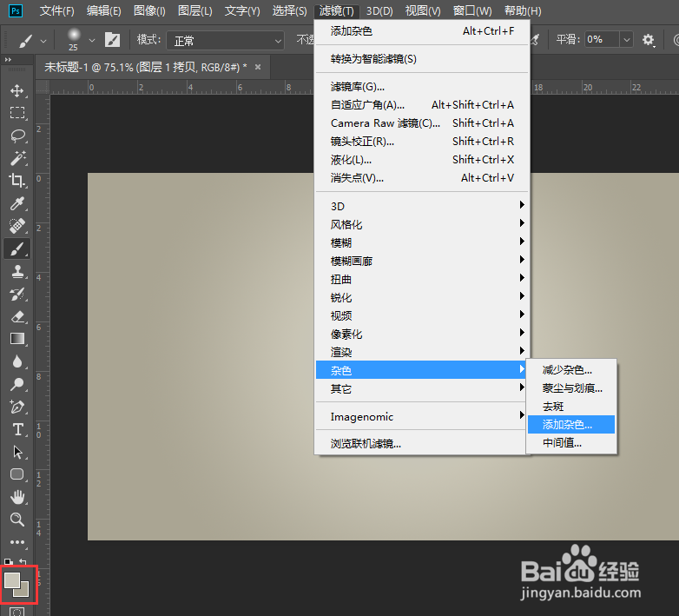Image resolution: width=679 pixels, height=616 pixels.
Task: Open the 图层(L) menu
Action: (194, 10)
